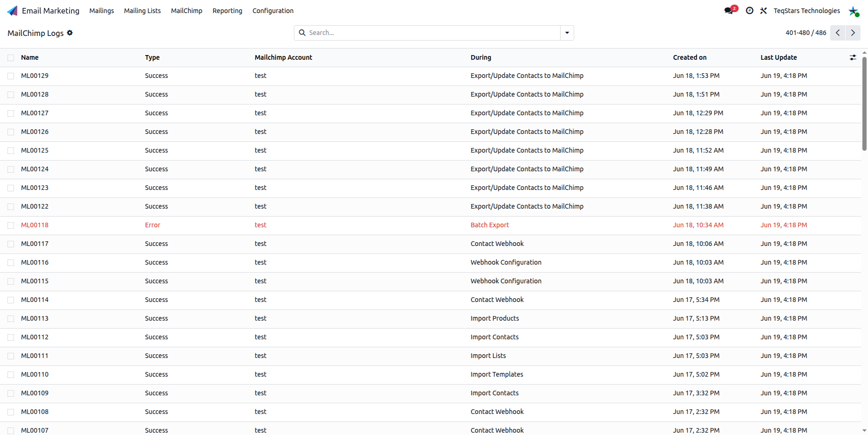Open the ML00123 log record
Viewport: 868px width, 435px height.
pos(35,188)
